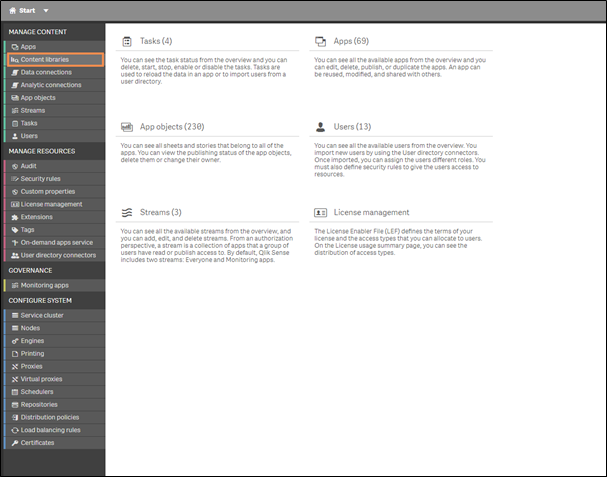Open On-demand apps service
Viewport: 607px width, 477px height.
[55, 243]
